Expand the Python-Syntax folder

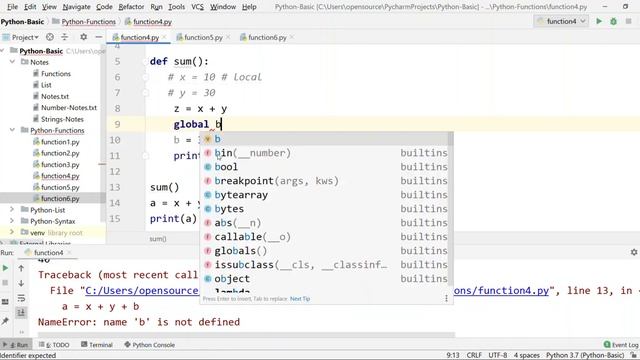click(12, 221)
